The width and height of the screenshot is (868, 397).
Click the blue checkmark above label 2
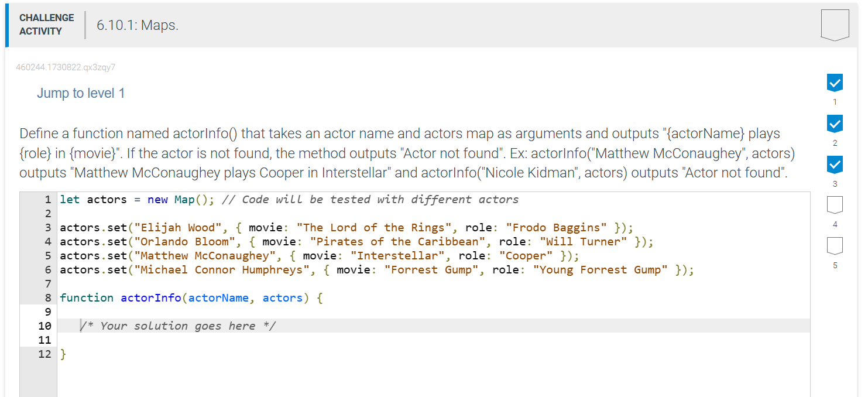tap(834, 123)
